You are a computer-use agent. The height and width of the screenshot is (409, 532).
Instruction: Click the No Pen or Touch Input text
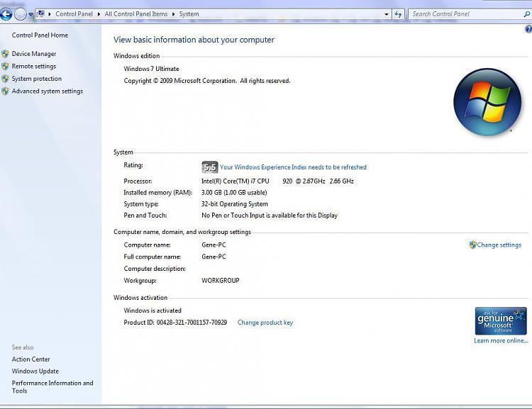(270, 215)
